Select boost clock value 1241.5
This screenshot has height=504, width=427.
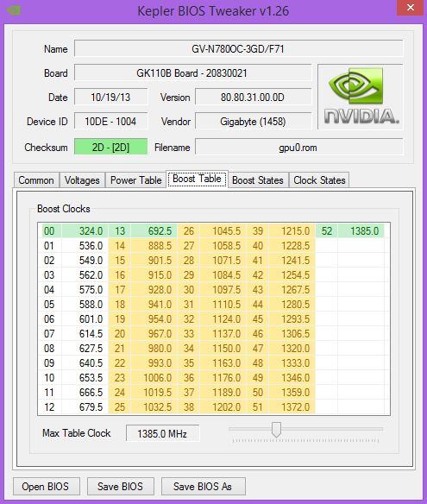coord(292,261)
